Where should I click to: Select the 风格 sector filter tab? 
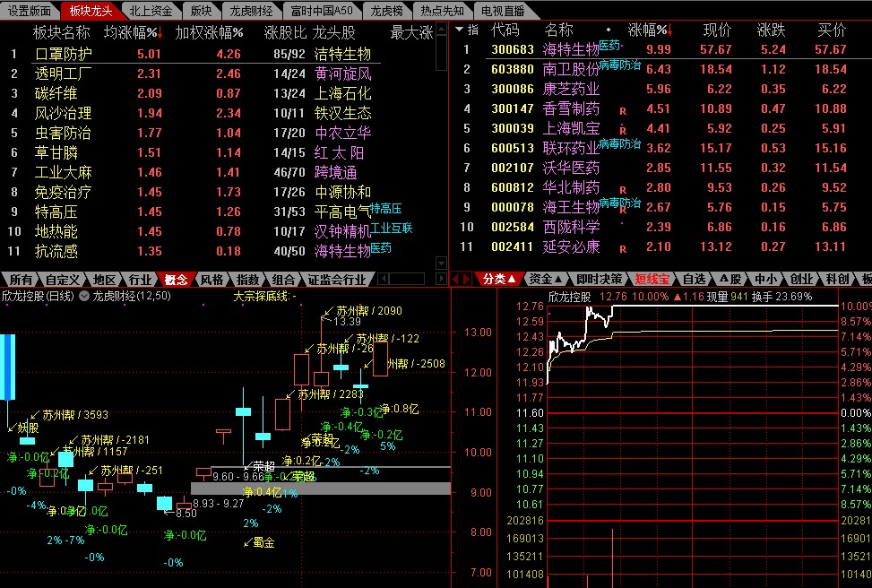click(x=212, y=280)
